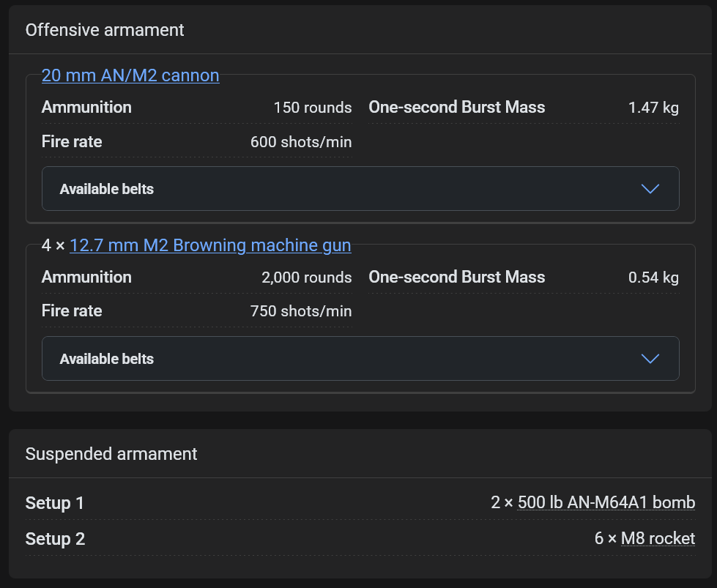Click the 750 shots/min fire rate value
The image size is (717, 588).
pyautogui.click(x=301, y=311)
